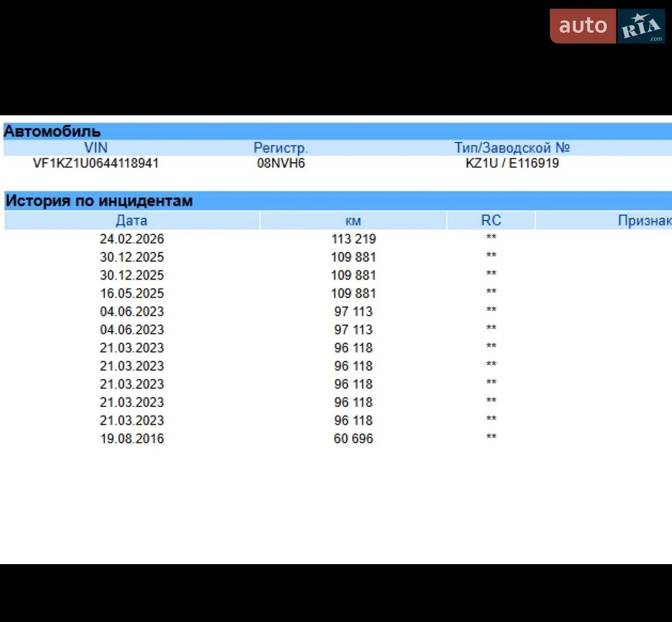Select the mileage 113 219

353,239
